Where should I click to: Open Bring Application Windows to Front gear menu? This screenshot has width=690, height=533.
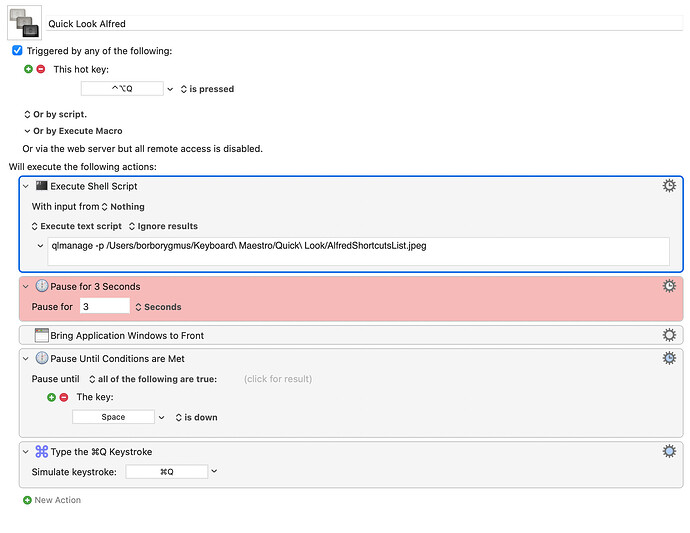click(669, 335)
